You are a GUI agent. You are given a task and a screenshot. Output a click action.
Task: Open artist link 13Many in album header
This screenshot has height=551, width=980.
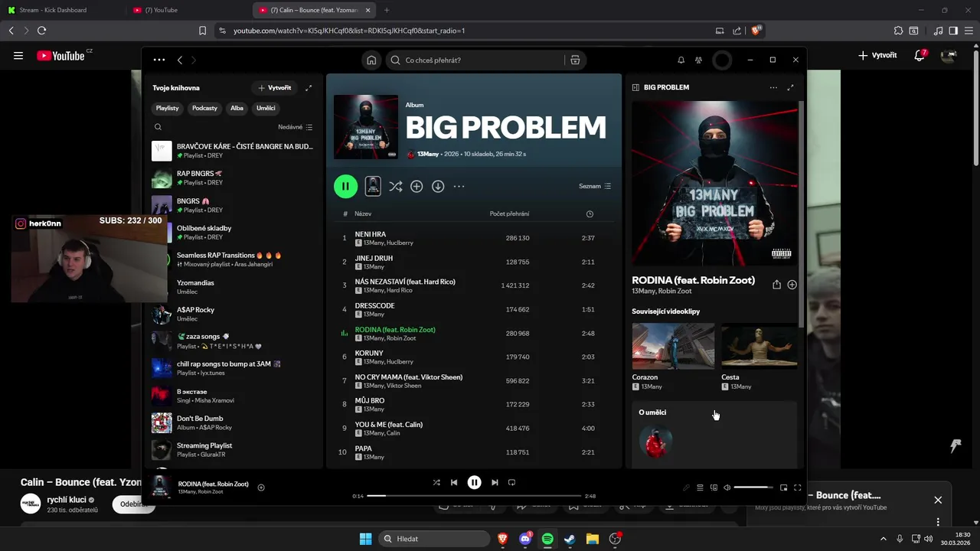click(x=427, y=154)
